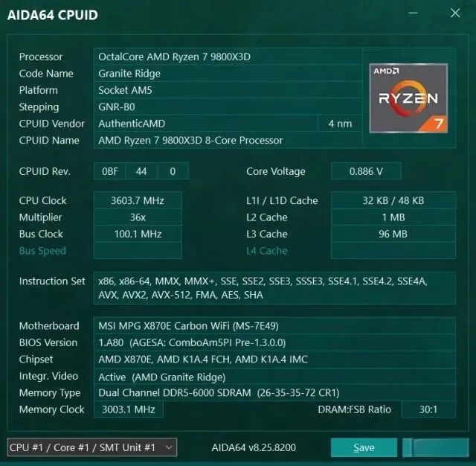This screenshot has height=466, width=476.
Task: Click the Memory Clock 3003.1 MHz box
Action: click(x=129, y=409)
